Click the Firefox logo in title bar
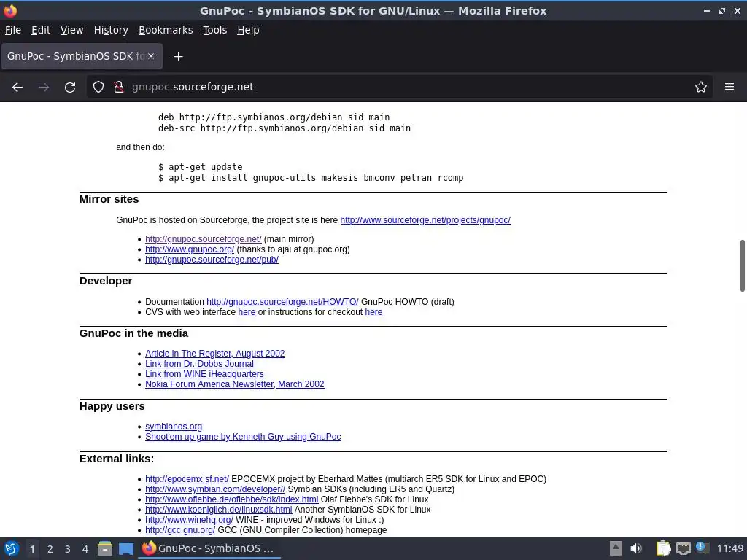747x560 pixels. point(10,10)
